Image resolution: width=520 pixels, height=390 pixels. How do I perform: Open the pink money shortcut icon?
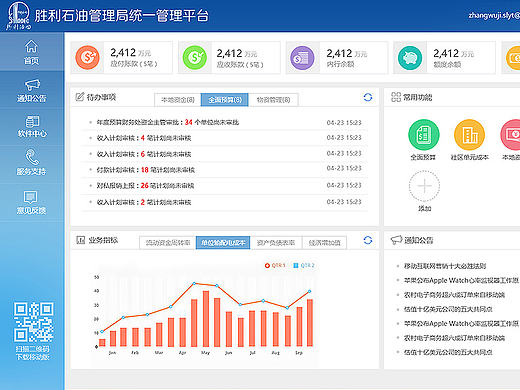(510, 135)
